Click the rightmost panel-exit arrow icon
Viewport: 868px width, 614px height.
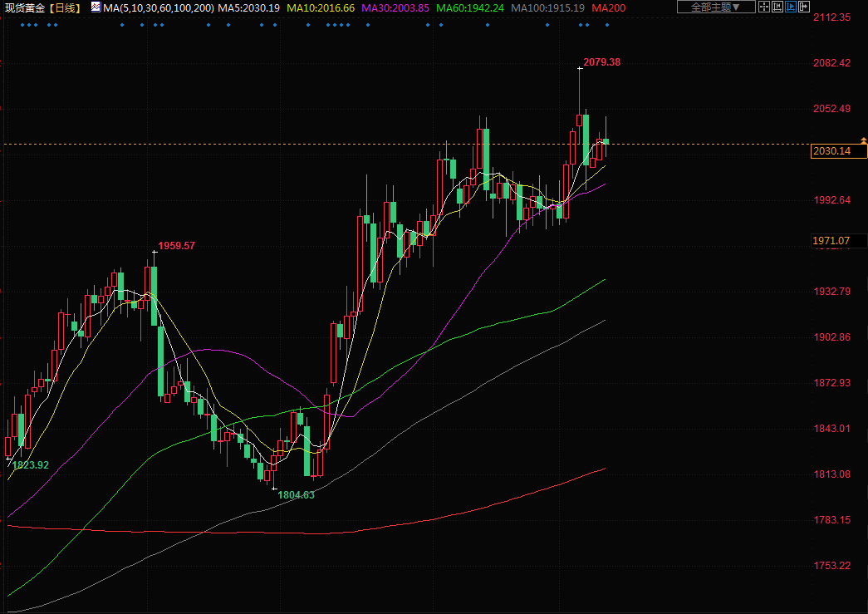click(x=804, y=7)
